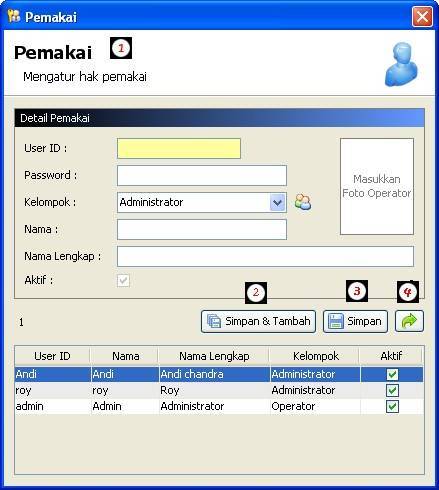
Task: Toggle the Aktif checkbox in detail form
Action: pos(123,280)
